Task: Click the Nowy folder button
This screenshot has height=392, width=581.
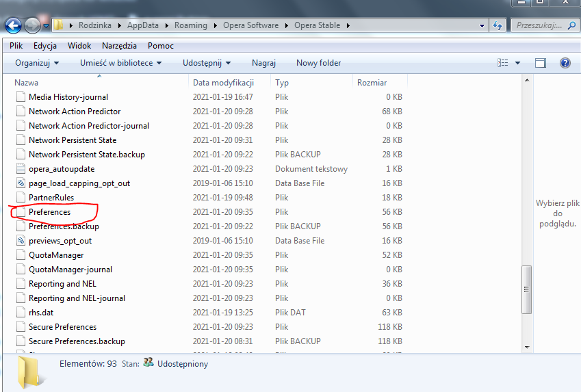Action: pos(319,63)
